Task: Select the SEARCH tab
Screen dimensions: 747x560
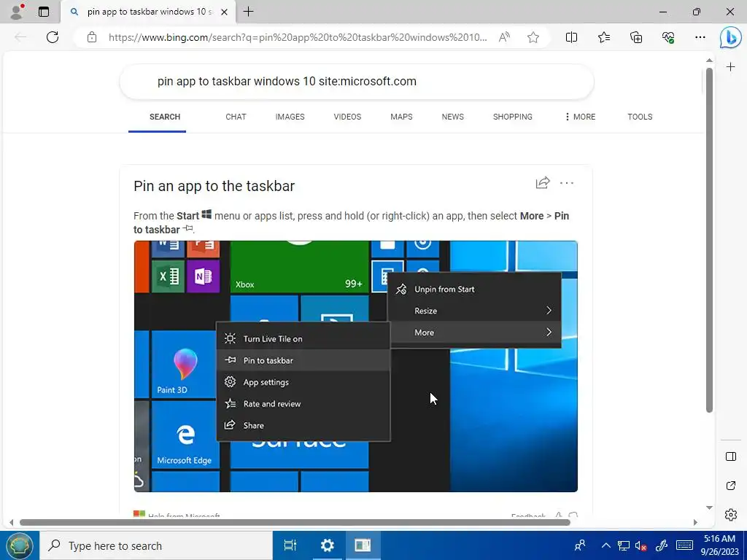Action: click(x=164, y=117)
